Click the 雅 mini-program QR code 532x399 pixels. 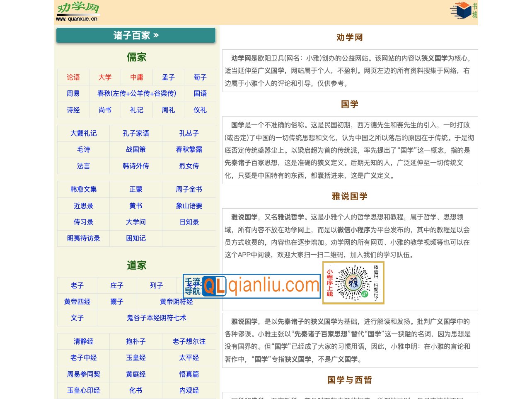pos(353,283)
